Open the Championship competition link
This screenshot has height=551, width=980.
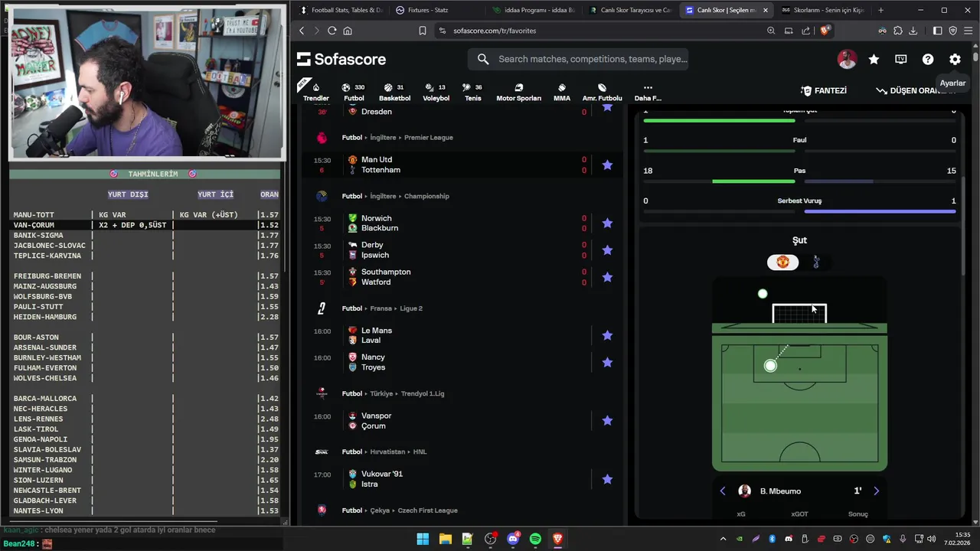[x=426, y=196]
